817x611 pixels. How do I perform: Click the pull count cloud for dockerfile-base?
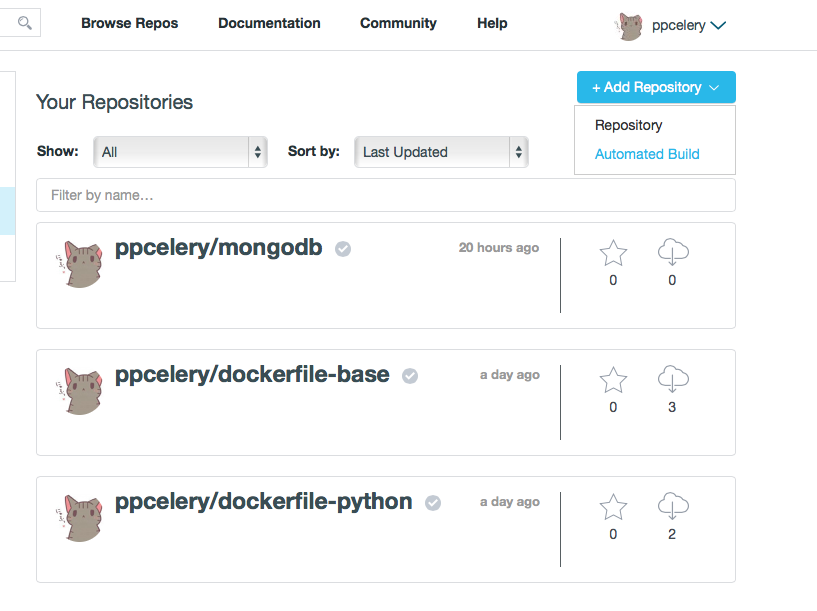point(672,380)
